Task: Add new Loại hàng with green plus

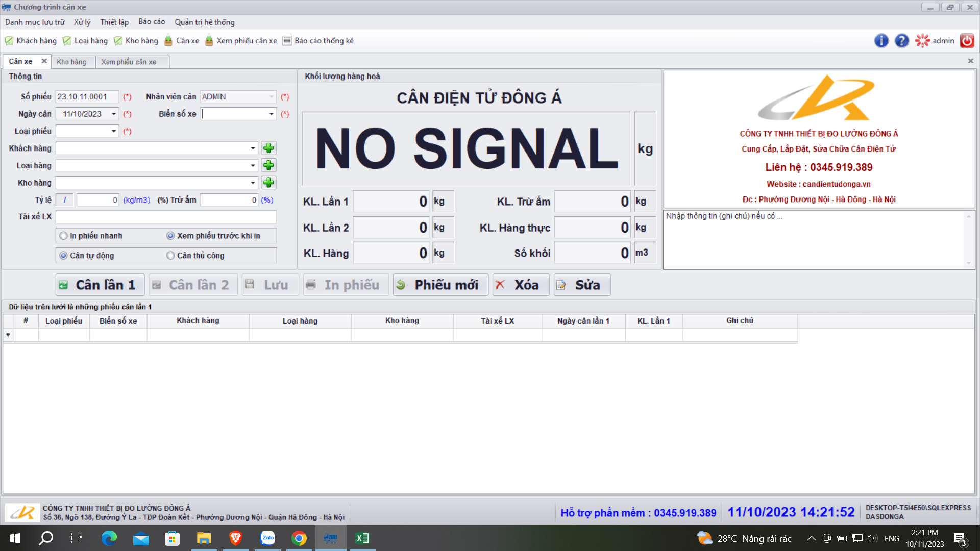Action: pyautogui.click(x=268, y=165)
